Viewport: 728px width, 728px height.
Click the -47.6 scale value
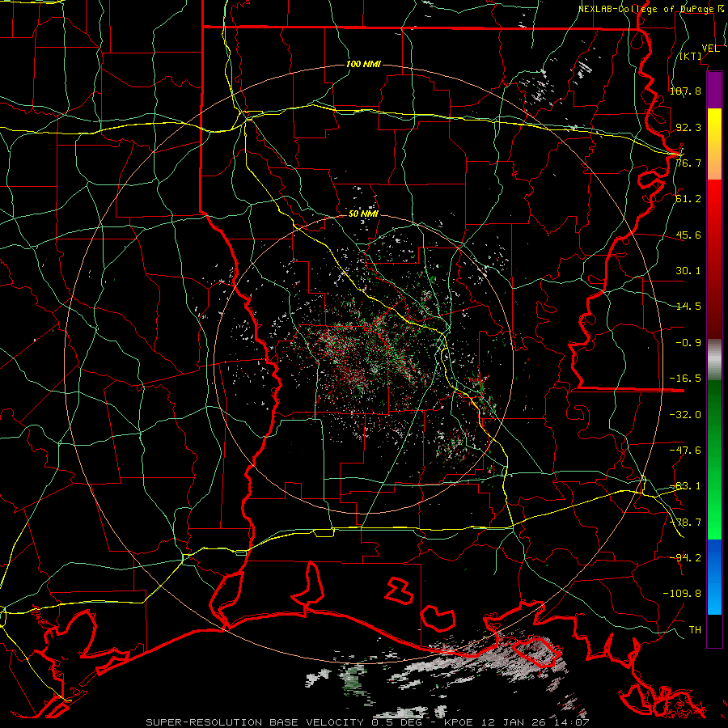[x=685, y=451]
